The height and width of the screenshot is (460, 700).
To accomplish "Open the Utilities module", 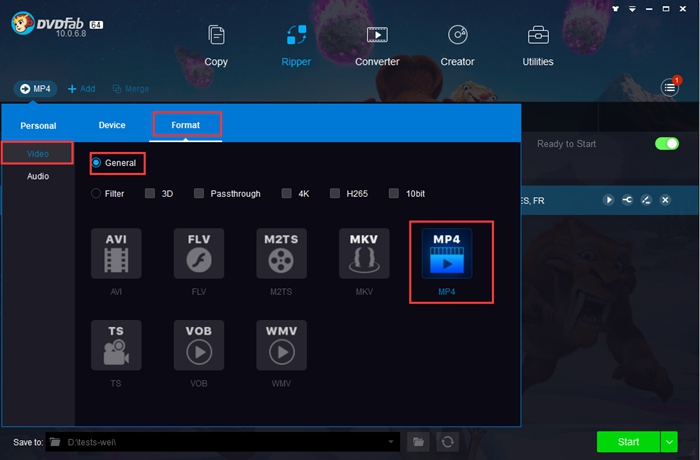I will coord(538,46).
